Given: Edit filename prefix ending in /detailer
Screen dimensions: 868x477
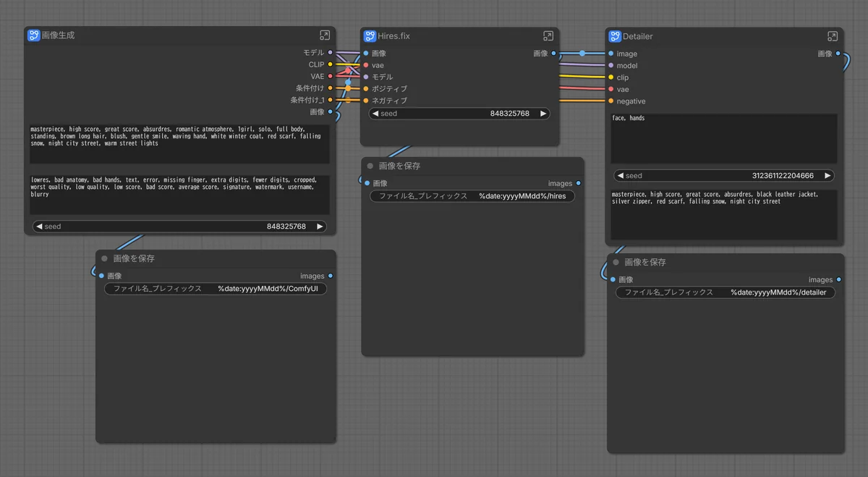Looking at the screenshot, I should [x=726, y=292].
